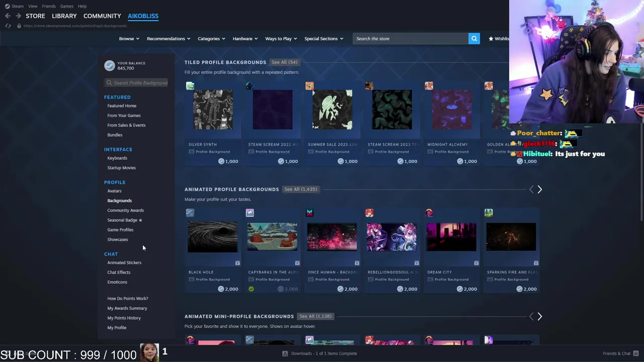This screenshot has height=362, width=644.
Task: Open How Do Points Work link
Action: pos(128,299)
